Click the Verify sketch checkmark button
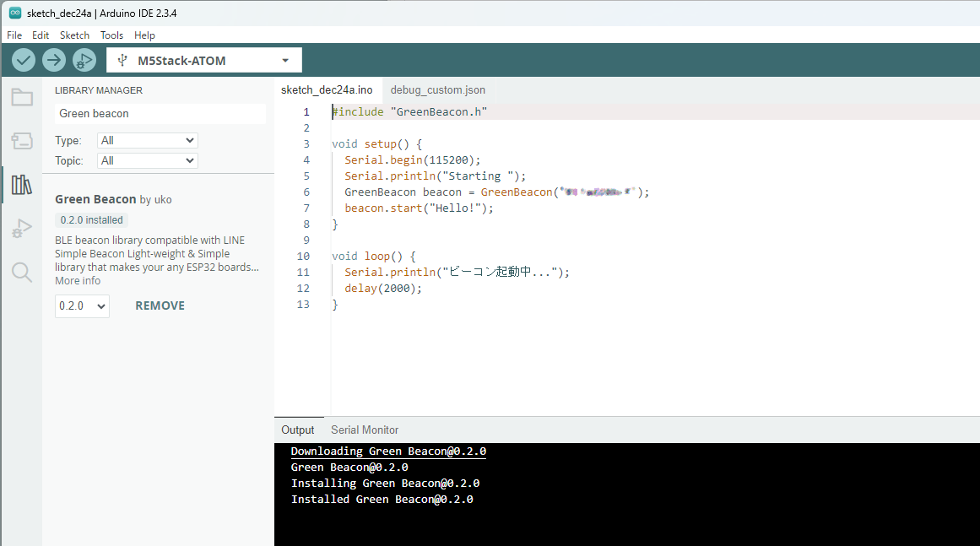 [x=23, y=60]
